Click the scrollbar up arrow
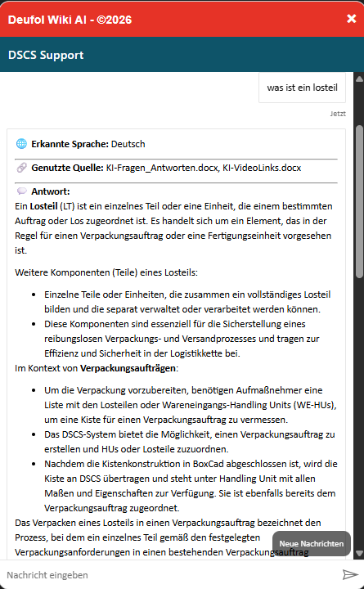Image resolution: width=364 pixels, height=589 pixels. pos(359,79)
